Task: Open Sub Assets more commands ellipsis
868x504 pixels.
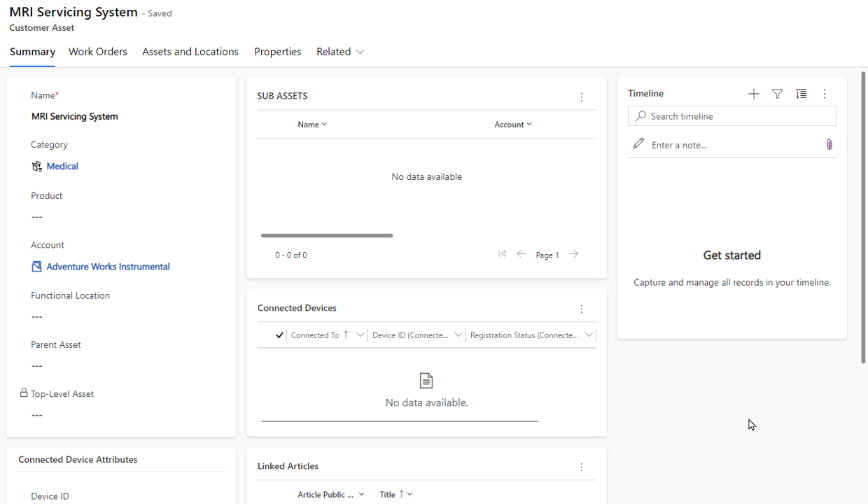Action: point(581,97)
